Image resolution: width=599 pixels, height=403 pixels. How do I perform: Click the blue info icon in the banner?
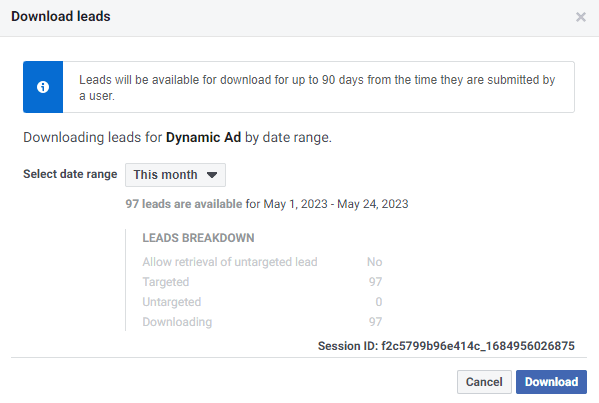43,87
